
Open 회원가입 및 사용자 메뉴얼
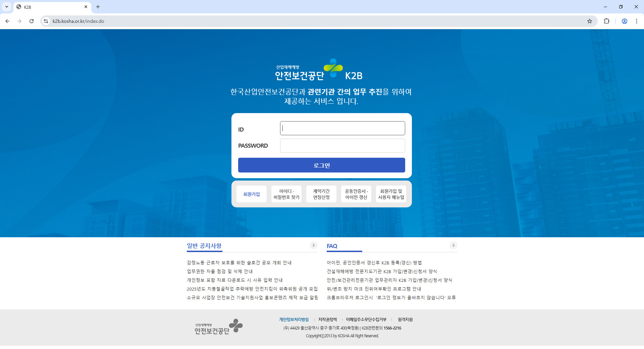pos(391,194)
